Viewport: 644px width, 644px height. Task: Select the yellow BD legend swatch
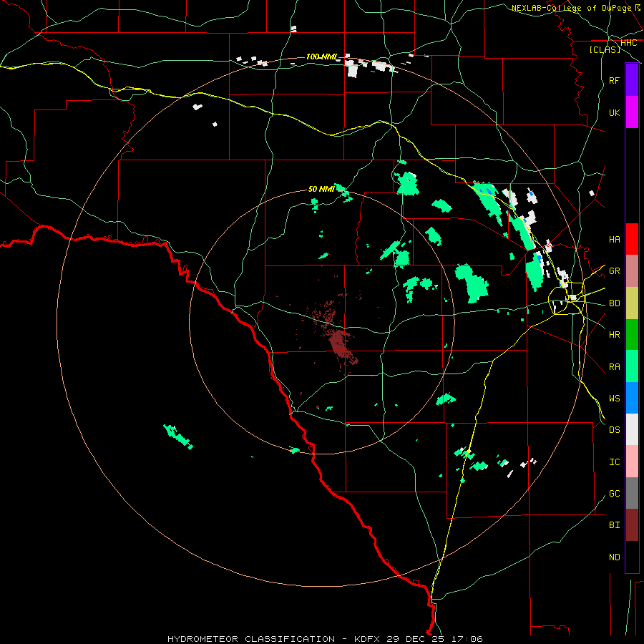pyautogui.click(x=632, y=303)
